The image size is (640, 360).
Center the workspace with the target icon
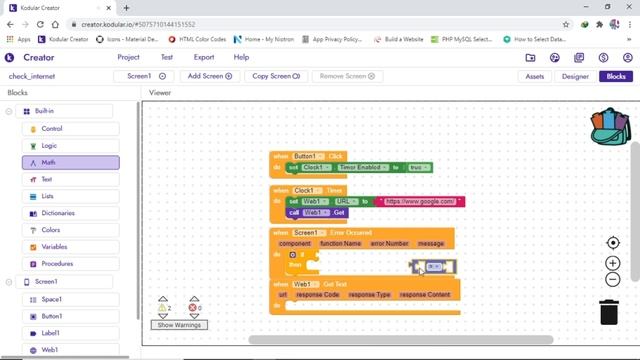pyautogui.click(x=613, y=243)
